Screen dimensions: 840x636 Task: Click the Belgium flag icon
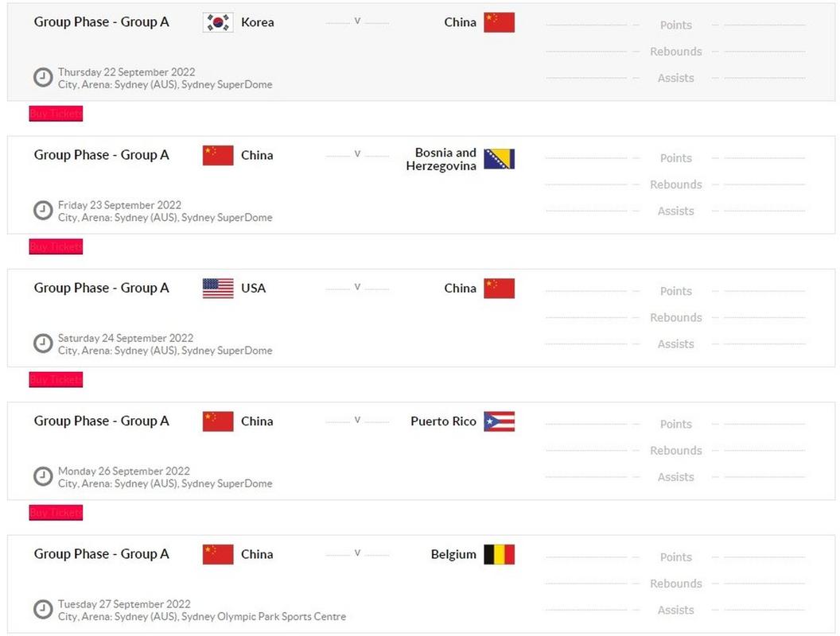click(x=499, y=554)
